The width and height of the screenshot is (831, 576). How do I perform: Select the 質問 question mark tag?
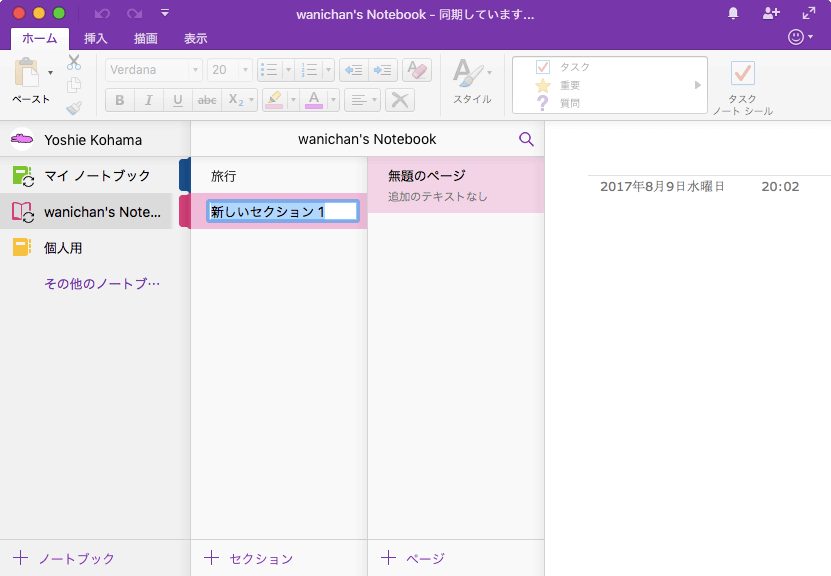point(558,103)
